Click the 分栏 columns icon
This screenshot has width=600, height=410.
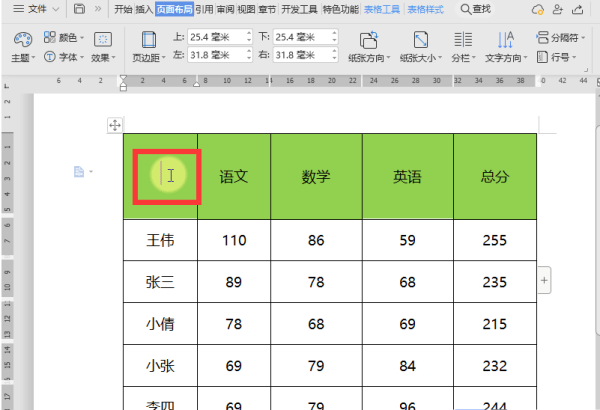tap(463, 40)
